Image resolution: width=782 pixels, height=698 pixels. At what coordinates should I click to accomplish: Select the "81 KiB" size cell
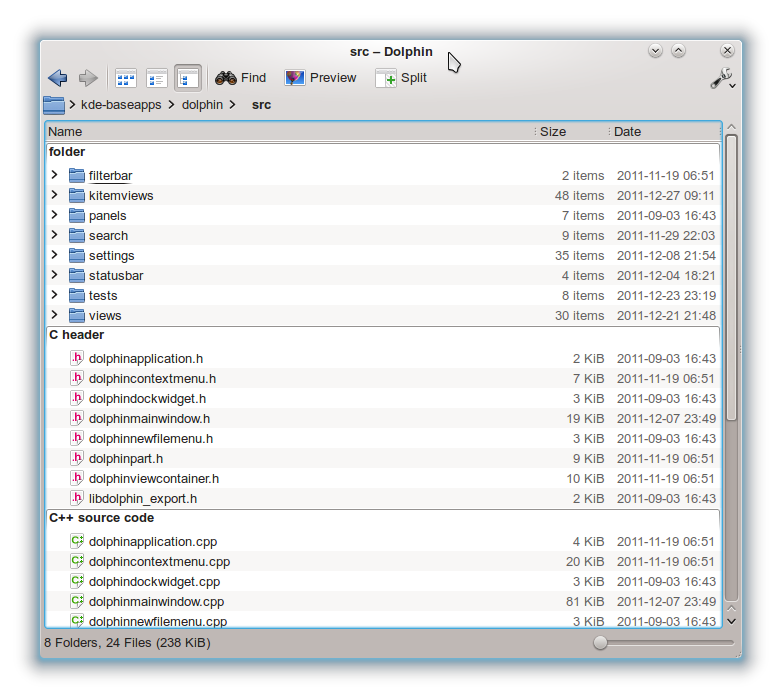point(585,601)
